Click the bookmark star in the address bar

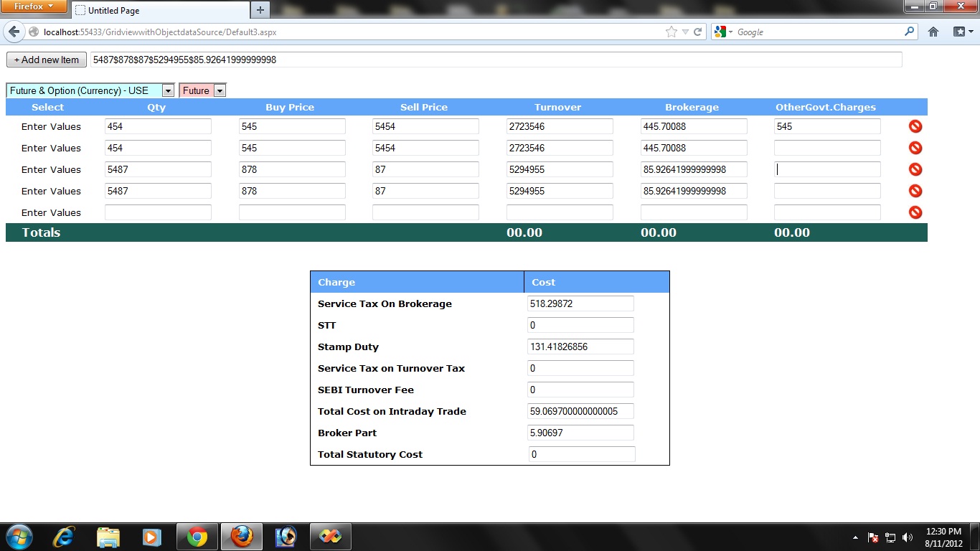(671, 32)
